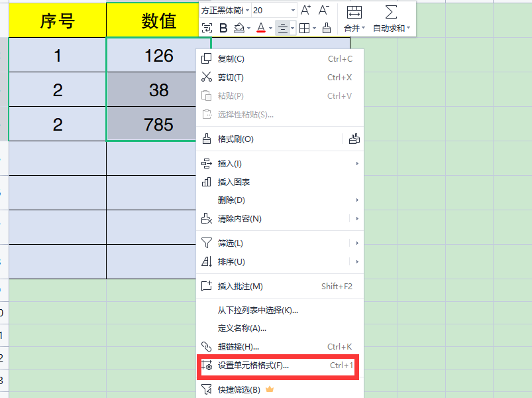Viewport: 532px width, 398px height.
Task: Select the 序号 header cell
Action: coord(58,21)
